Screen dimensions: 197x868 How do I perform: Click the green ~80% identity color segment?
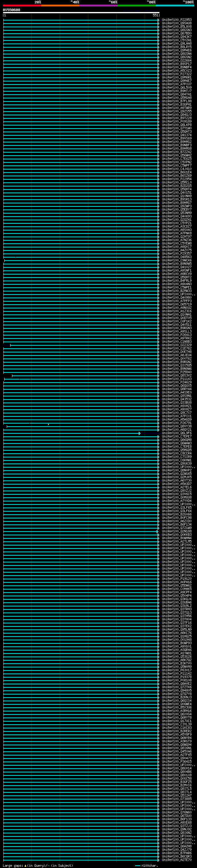[x=137, y=6]
